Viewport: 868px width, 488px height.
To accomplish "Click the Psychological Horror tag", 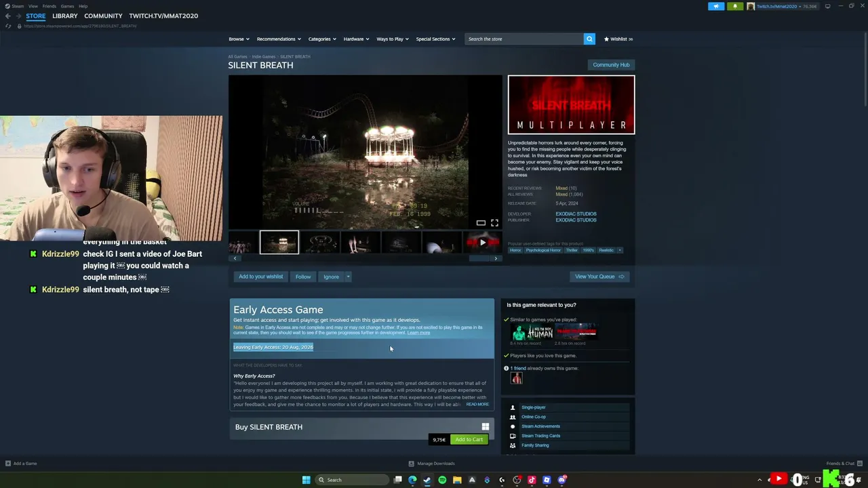I will (x=543, y=250).
